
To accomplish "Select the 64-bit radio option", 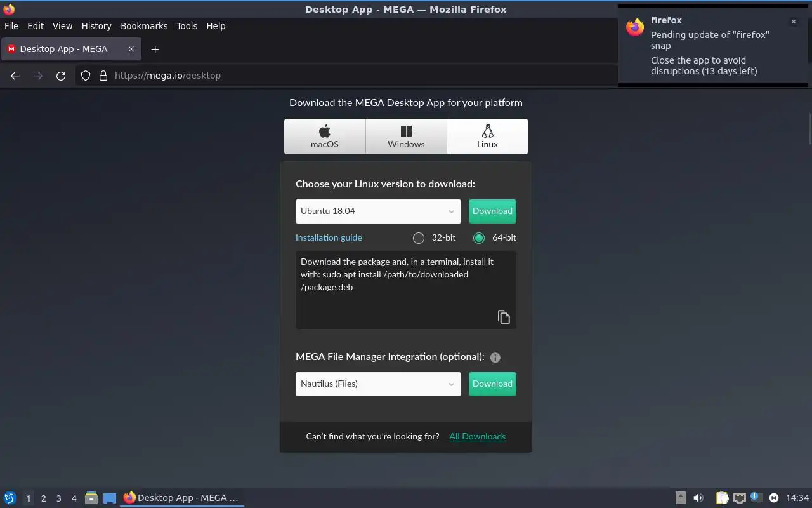I will pos(479,238).
